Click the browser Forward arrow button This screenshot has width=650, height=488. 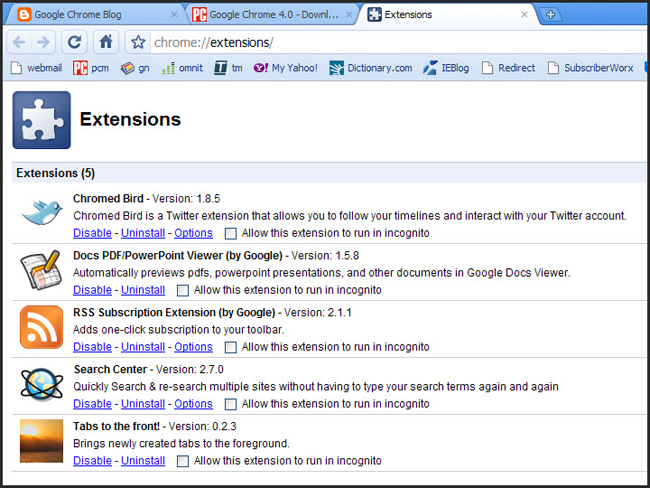43,42
